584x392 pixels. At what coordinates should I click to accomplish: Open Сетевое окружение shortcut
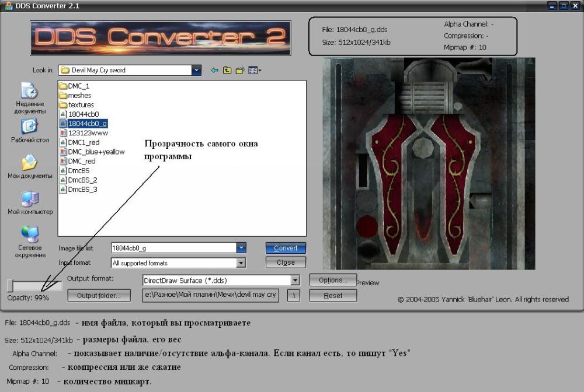(x=30, y=242)
